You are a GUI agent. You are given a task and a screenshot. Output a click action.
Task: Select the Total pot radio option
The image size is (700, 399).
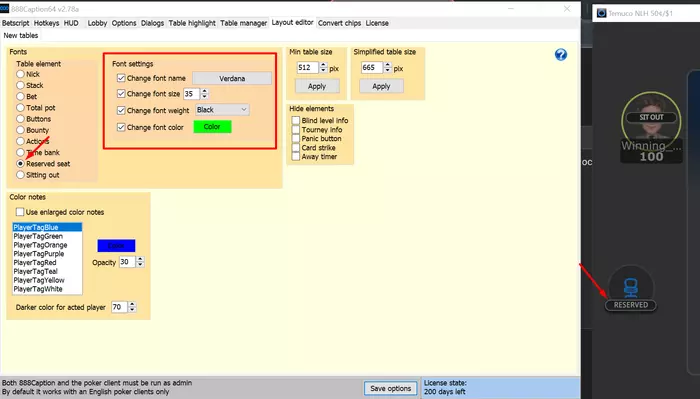point(20,108)
